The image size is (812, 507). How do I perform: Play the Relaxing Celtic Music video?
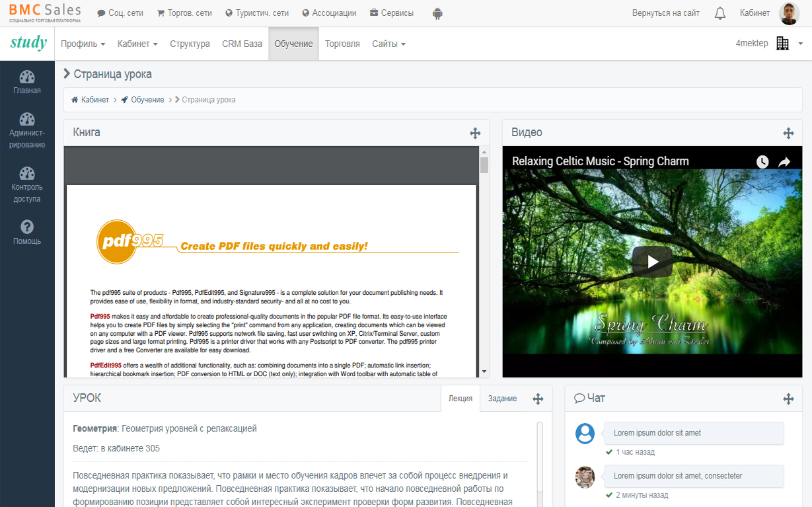652,262
